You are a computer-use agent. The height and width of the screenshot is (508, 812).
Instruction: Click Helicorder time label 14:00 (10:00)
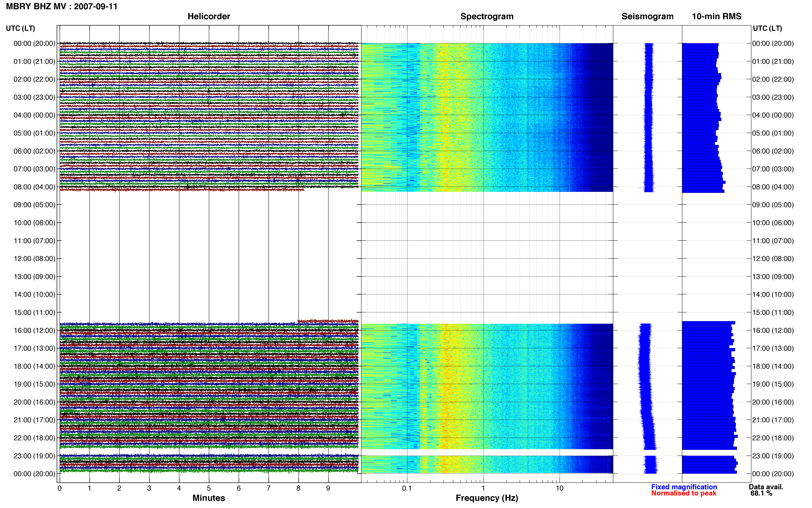(x=34, y=295)
